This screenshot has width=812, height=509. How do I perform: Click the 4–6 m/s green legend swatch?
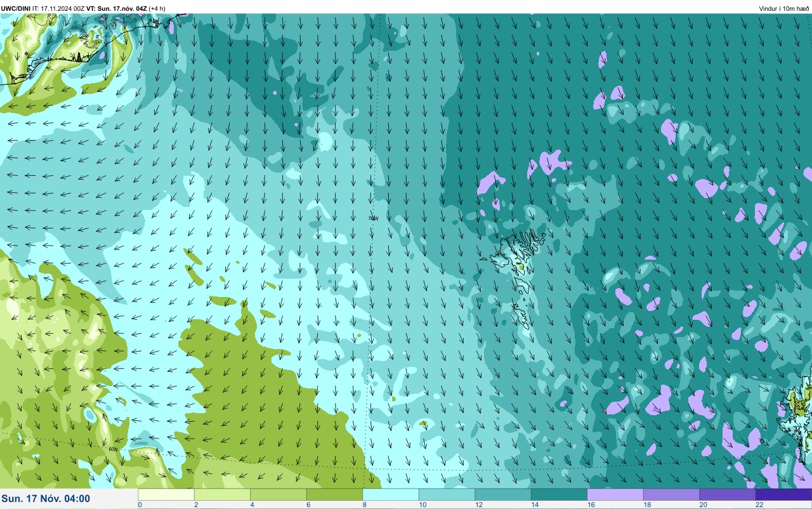pyautogui.click(x=278, y=494)
